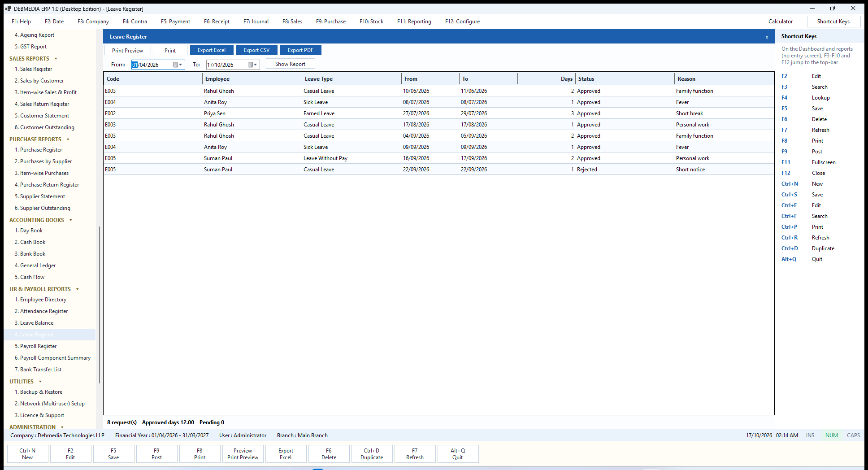Click the Export CSV button

pos(257,50)
